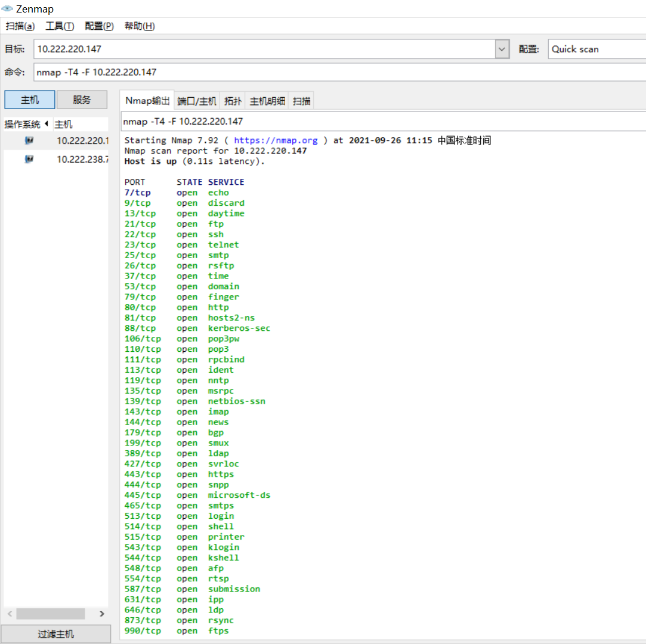
Task: Click the Zenmap eye icon in title bar
Action: click(x=7, y=8)
